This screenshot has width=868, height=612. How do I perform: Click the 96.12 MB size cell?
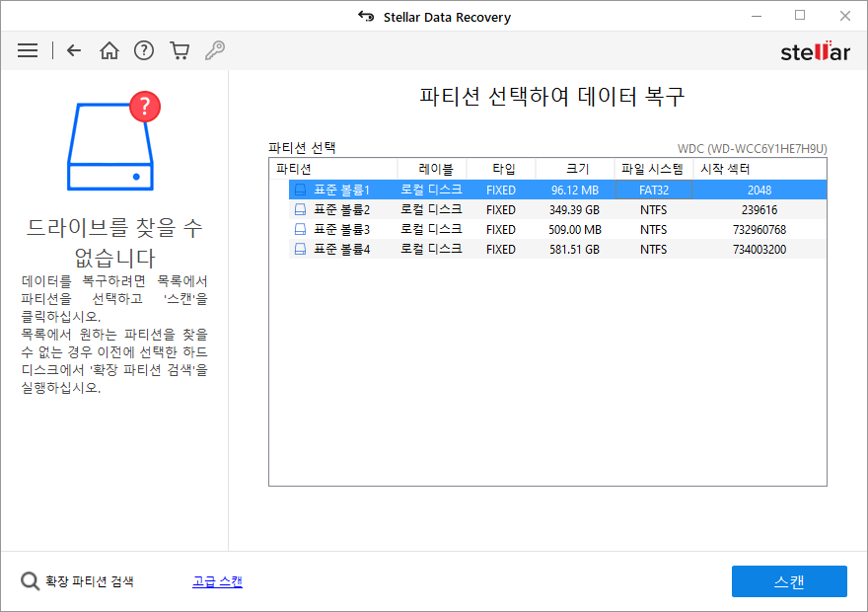pos(575,190)
